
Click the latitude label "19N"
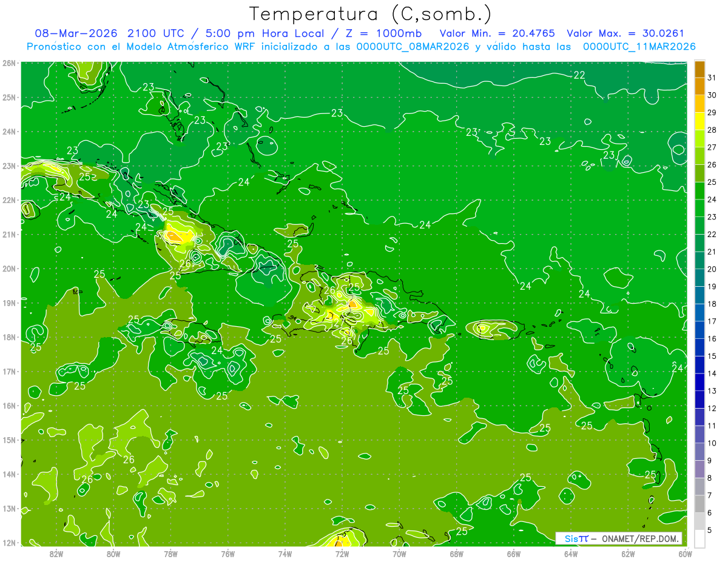10,303
